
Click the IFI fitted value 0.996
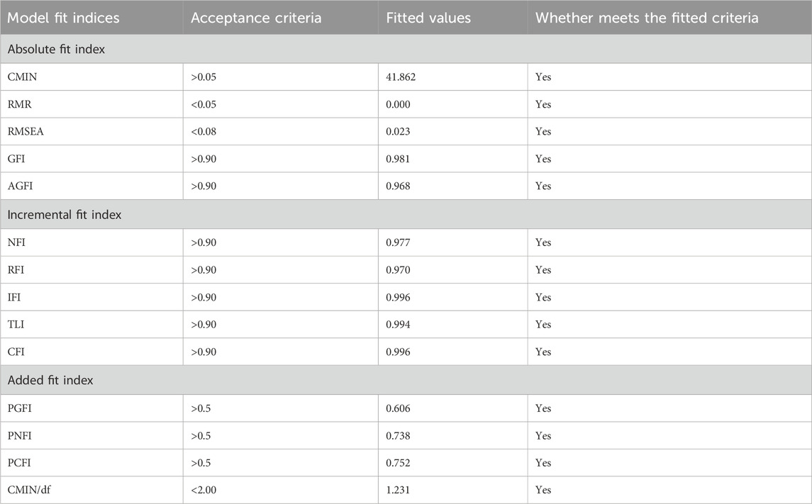pyautogui.click(x=399, y=298)
